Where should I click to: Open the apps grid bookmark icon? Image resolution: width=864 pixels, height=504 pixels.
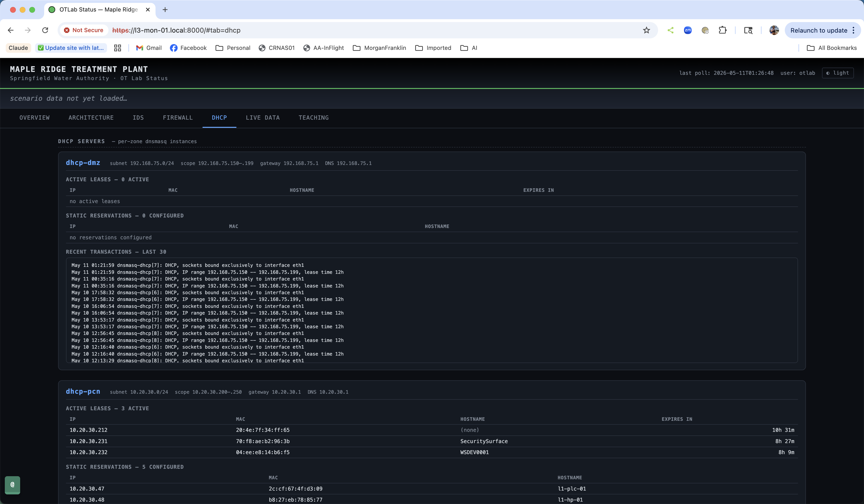click(118, 48)
